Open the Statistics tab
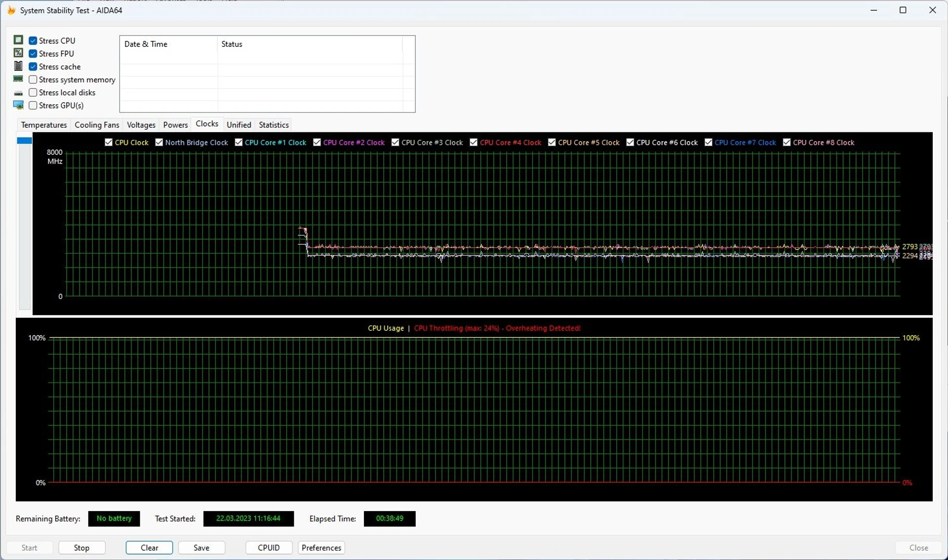Image resolution: width=948 pixels, height=560 pixels. click(x=274, y=125)
